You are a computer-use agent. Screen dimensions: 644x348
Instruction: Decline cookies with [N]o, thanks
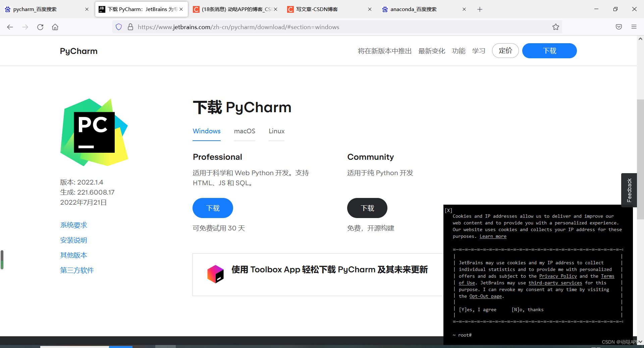tap(527, 310)
